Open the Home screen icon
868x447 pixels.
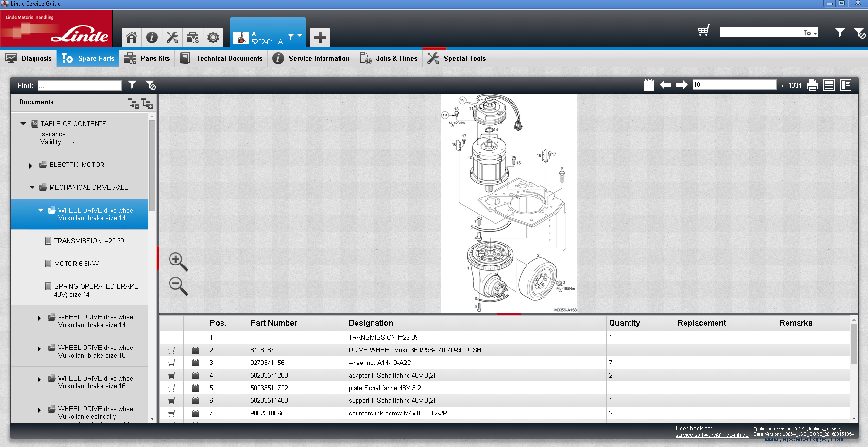point(131,37)
